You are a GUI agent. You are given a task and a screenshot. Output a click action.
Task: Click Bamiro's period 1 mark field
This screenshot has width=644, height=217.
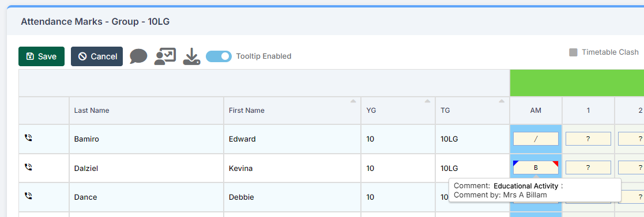point(588,139)
